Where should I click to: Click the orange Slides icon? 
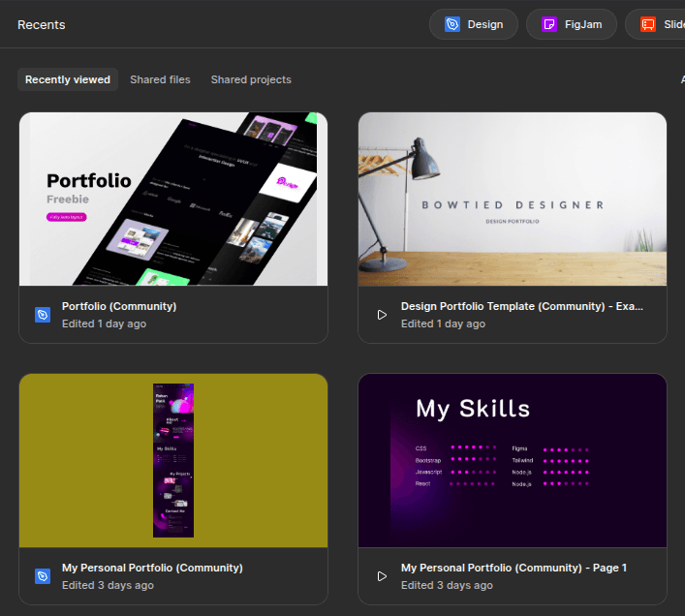pos(648,24)
